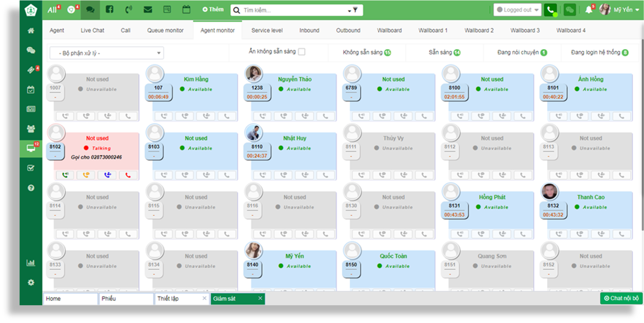Click the 'Thêm' add button
Viewport: 644px width, 323px height.
(213, 10)
